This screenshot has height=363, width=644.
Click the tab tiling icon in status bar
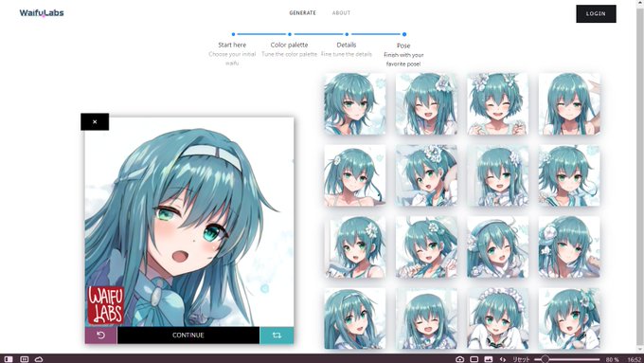pos(25,359)
